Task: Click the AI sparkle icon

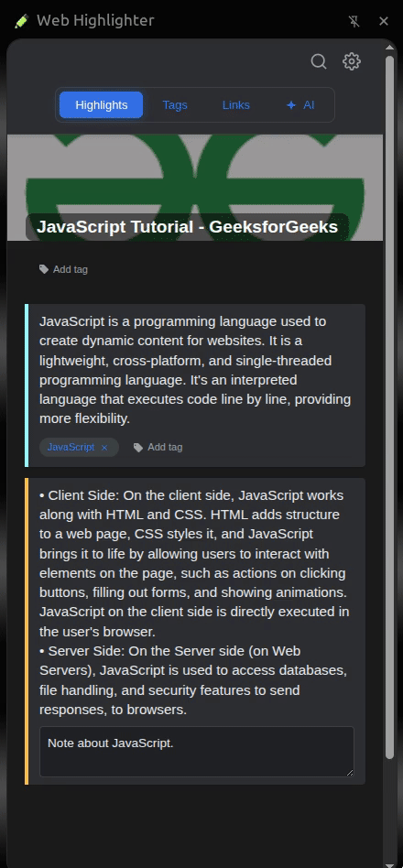Action: pyautogui.click(x=291, y=105)
